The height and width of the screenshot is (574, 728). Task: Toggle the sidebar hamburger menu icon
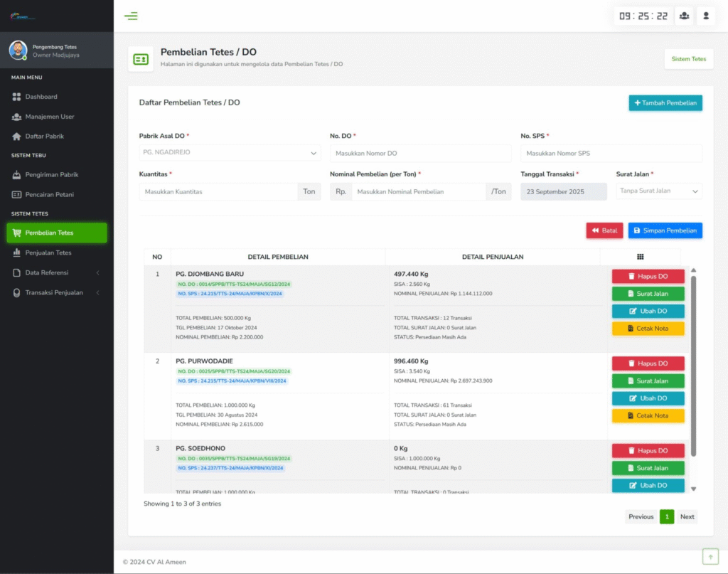click(x=131, y=16)
